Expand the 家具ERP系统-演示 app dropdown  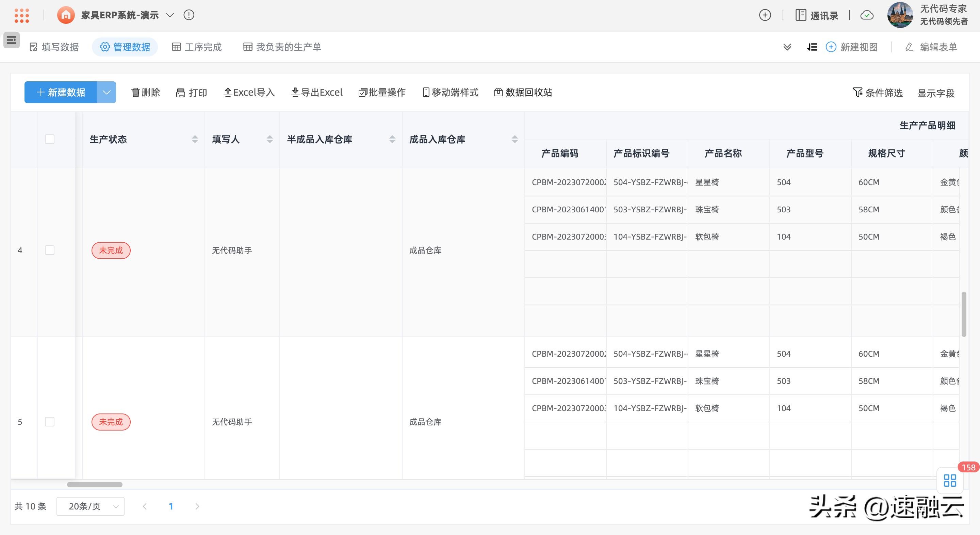tap(170, 15)
